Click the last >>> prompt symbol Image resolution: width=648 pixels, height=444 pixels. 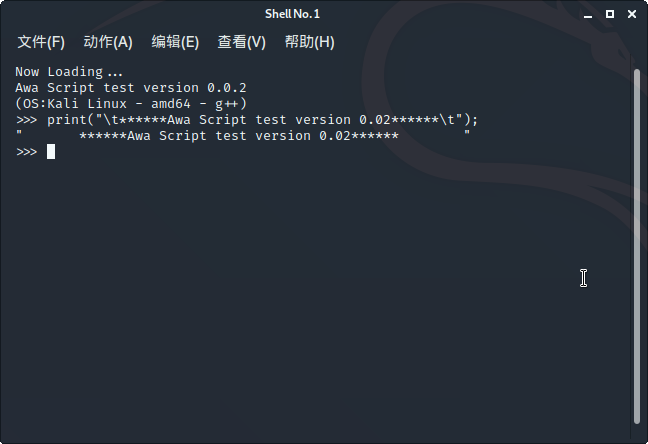pos(26,152)
